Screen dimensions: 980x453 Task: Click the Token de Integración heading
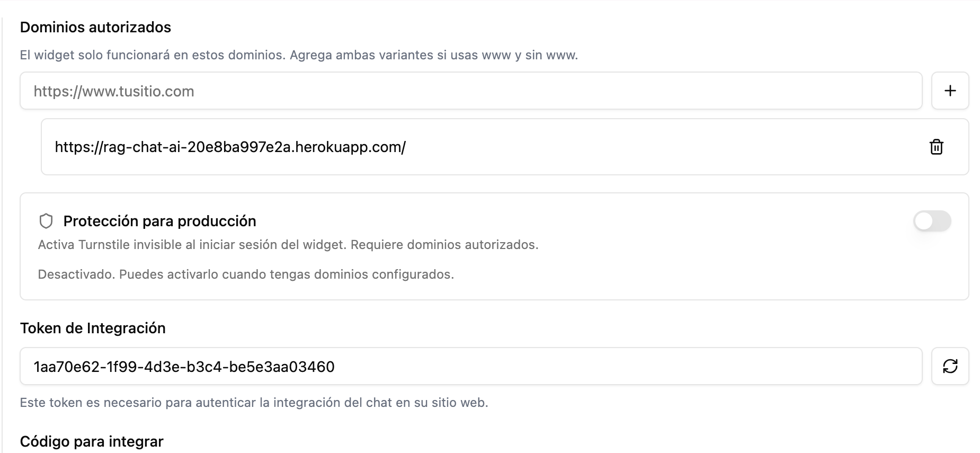coord(93,328)
